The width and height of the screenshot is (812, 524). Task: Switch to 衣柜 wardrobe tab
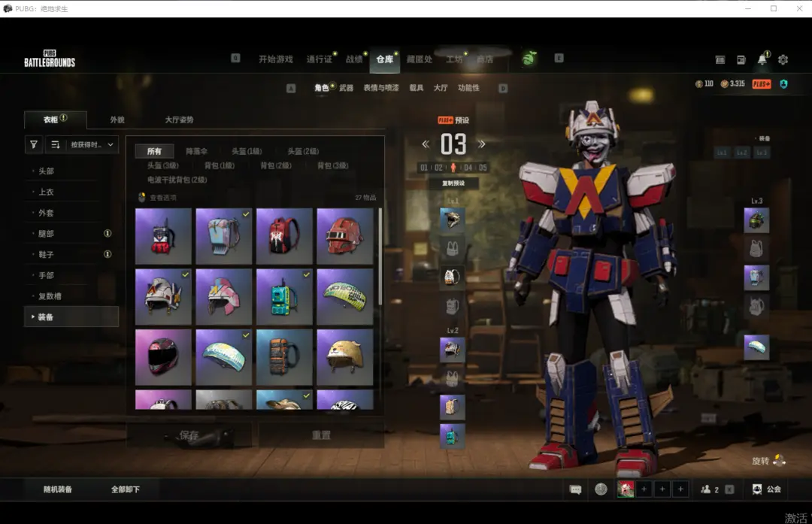click(x=56, y=120)
